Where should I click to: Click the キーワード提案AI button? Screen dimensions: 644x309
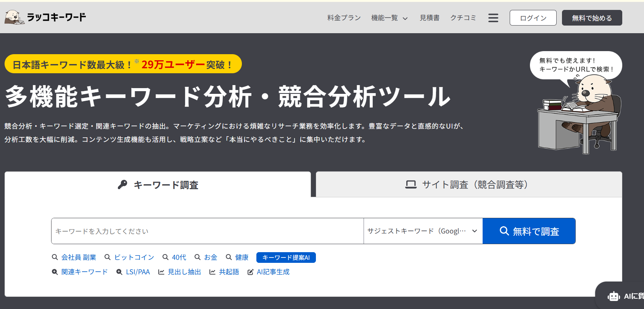286,257
